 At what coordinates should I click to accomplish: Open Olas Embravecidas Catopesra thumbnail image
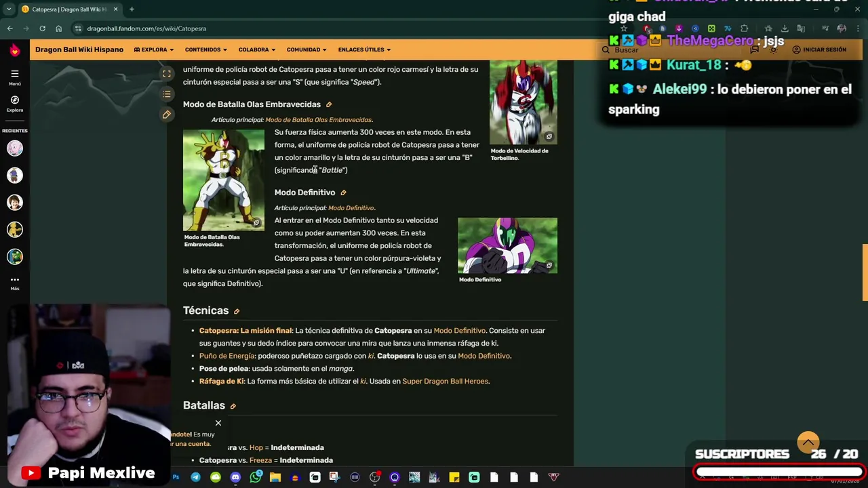tap(224, 180)
